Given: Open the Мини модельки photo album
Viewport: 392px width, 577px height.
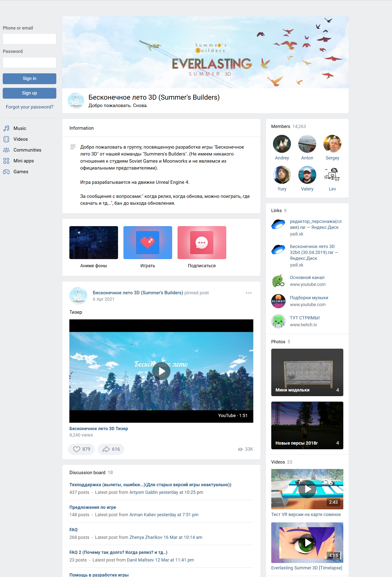Looking at the screenshot, I should tap(307, 372).
